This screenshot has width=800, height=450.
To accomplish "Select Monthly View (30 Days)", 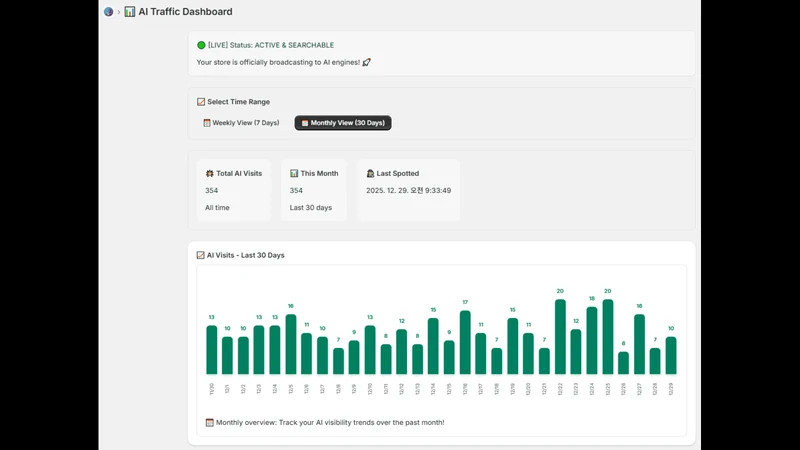I will (343, 123).
